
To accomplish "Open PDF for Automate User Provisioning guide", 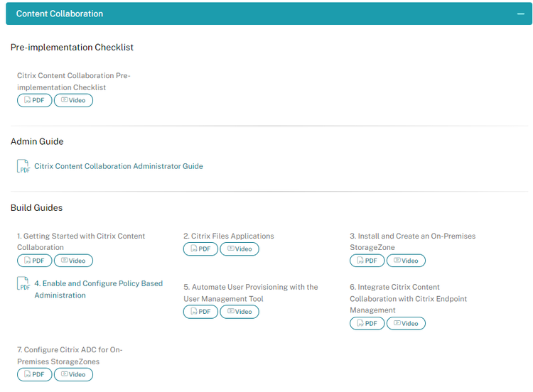I will tap(200, 312).
